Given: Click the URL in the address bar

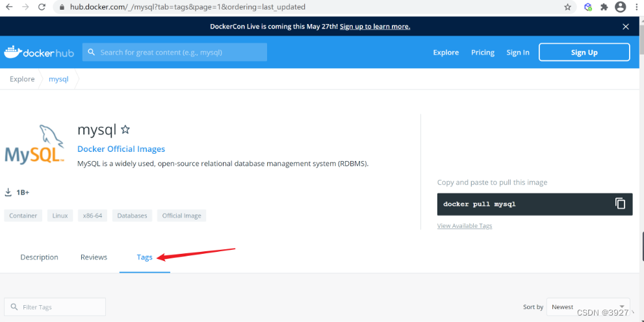Looking at the screenshot, I should pos(188,7).
